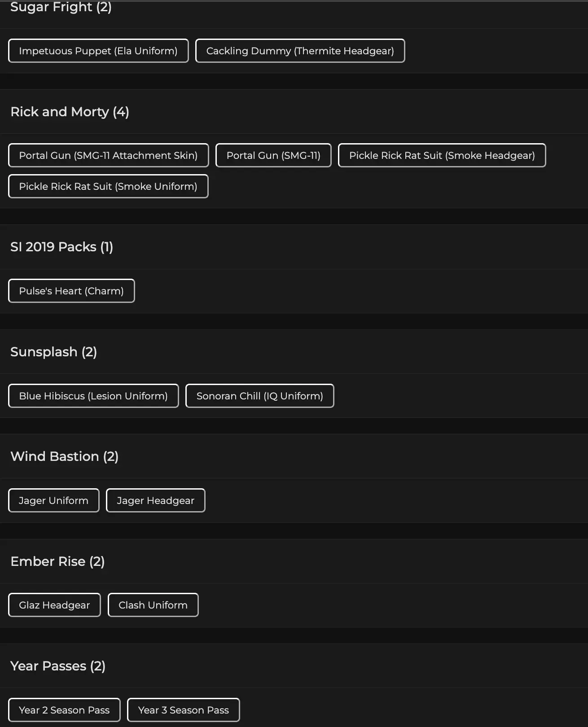Select Cackling Dummy (Thermite Headgear) item

[300, 51]
